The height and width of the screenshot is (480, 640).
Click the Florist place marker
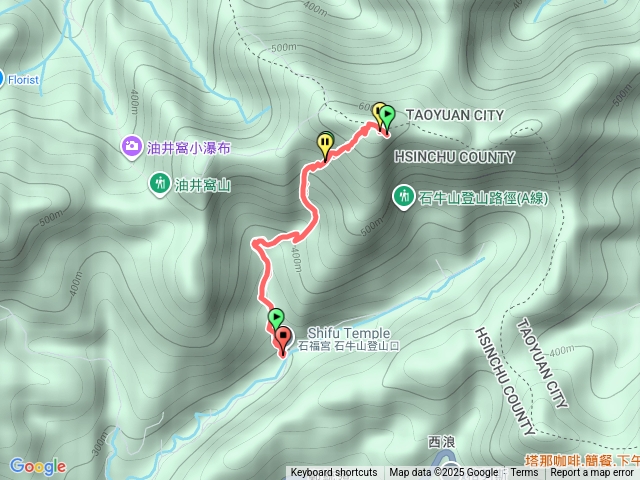2,79
